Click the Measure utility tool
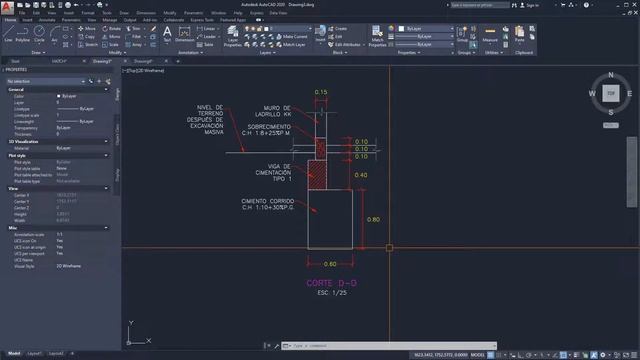The height and width of the screenshot is (360, 640). [x=490, y=34]
